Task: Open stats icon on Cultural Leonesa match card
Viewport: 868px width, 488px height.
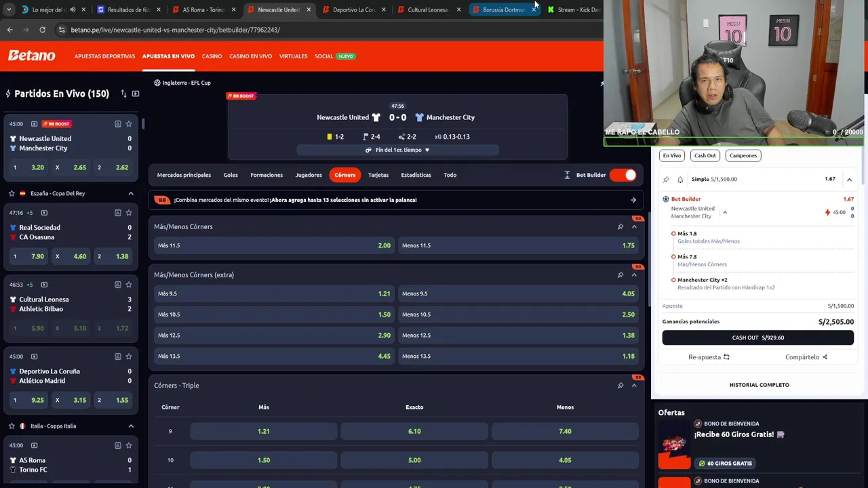Action: click(118, 285)
